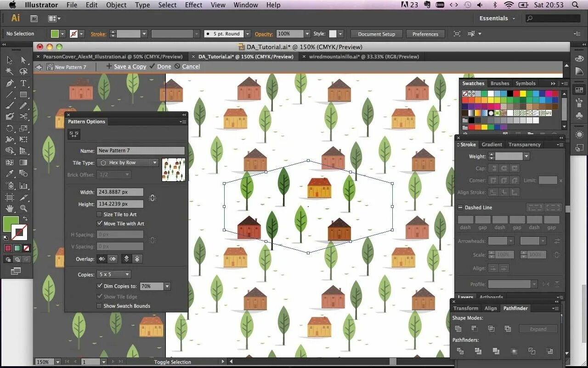Open the Dim Copies 70% dropdown
Screen dimensions: 588x368
pyautogui.click(x=167, y=286)
